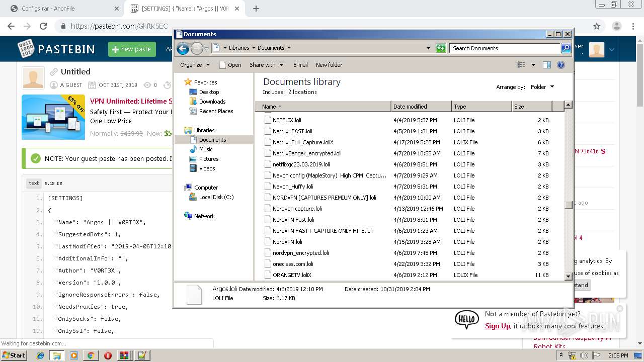Viewport: 644px width, 362px height.
Task: Expand the Share with dropdown
Action: [x=267, y=65]
